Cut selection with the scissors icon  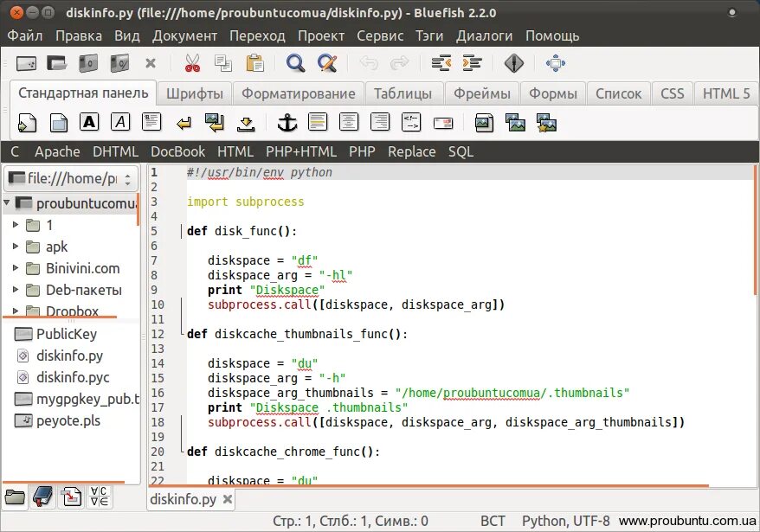192,63
